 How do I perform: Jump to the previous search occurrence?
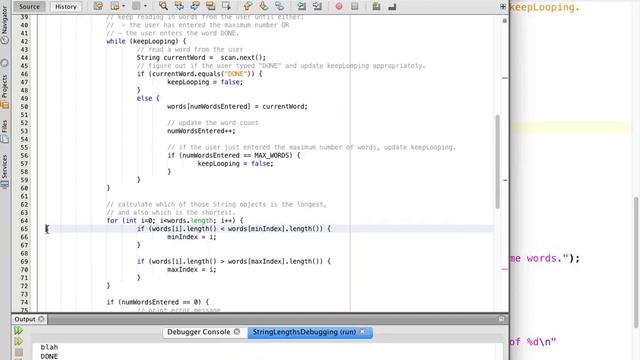pos(179,6)
